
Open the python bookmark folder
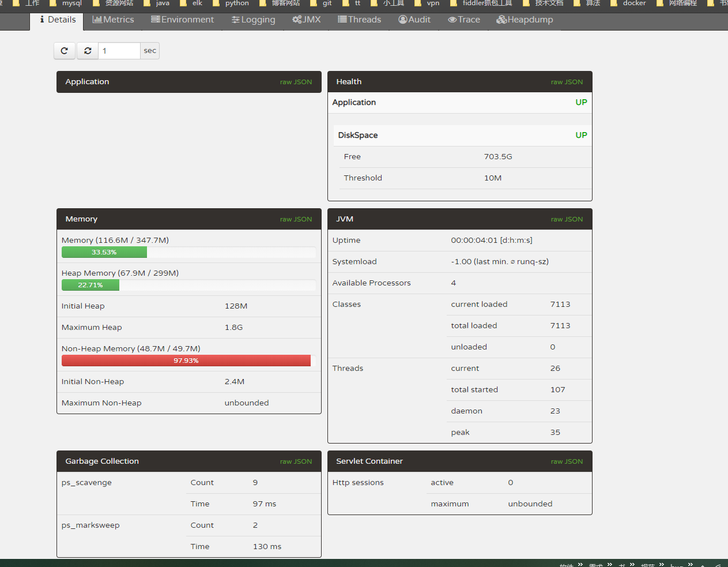tap(231, 3)
